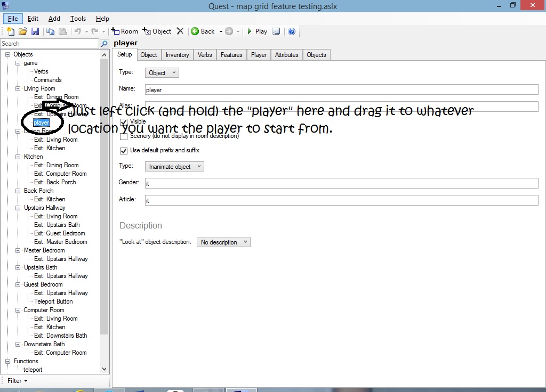Save the game with the floppy icon

click(35, 31)
